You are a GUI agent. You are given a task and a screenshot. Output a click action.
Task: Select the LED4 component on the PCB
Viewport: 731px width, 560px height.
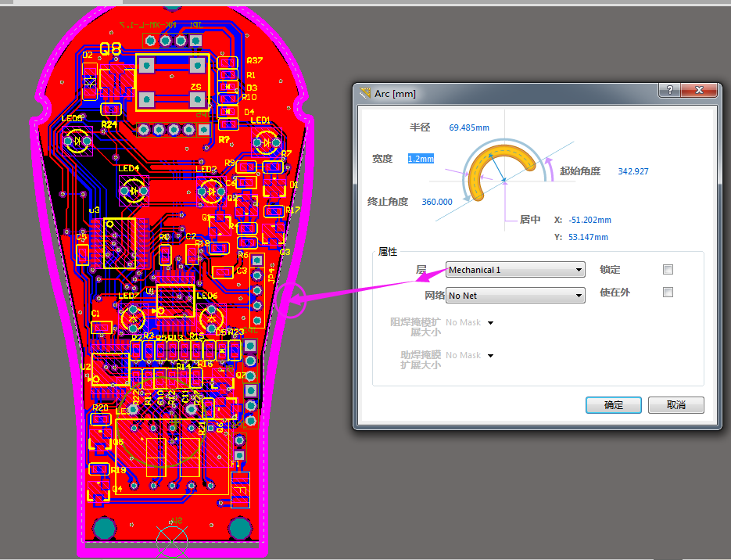click(x=134, y=189)
